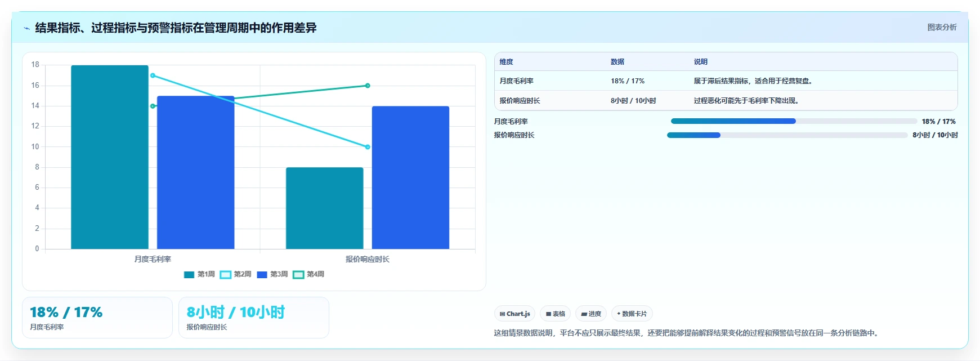The image size is (980, 361).
Task: Click the 报价响应时长 progress row label
Action: coord(514,135)
